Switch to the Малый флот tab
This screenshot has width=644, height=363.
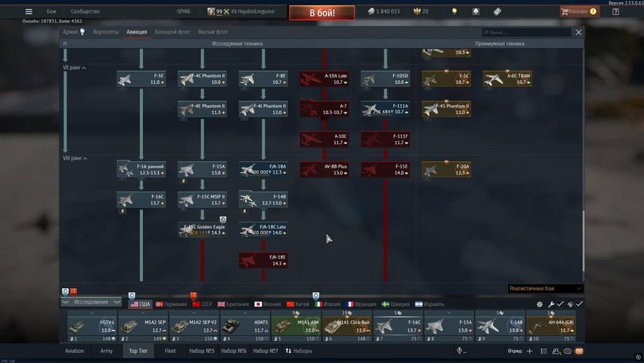click(213, 32)
